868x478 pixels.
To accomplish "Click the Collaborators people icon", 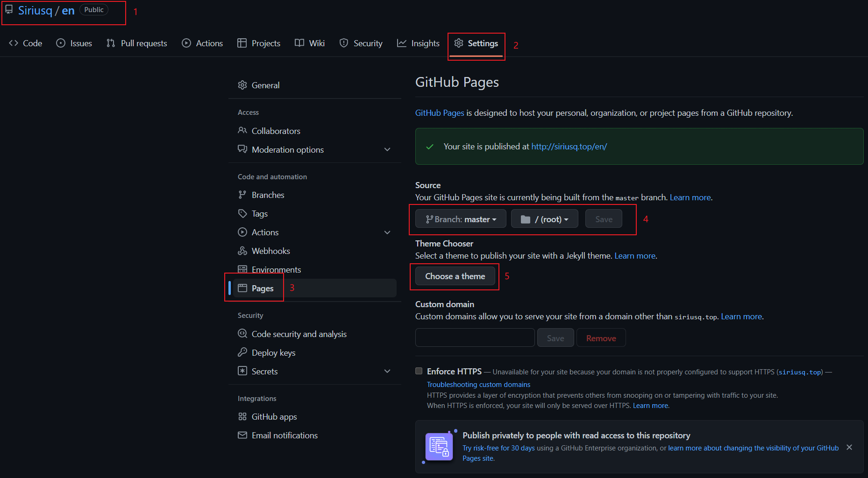I will [x=242, y=131].
